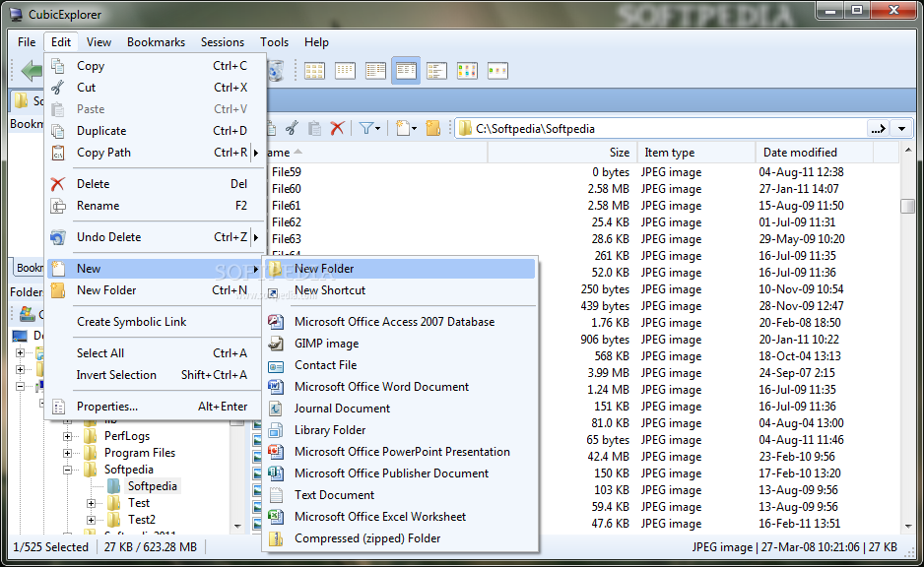
Task: Click the new folder toolbar icon
Action: click(x=433, y=128)
